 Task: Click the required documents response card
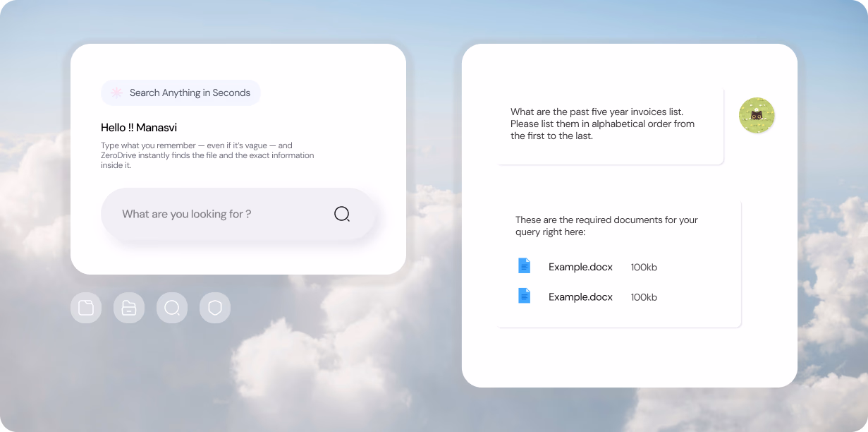pyautogui.click(x=619, y=263)
